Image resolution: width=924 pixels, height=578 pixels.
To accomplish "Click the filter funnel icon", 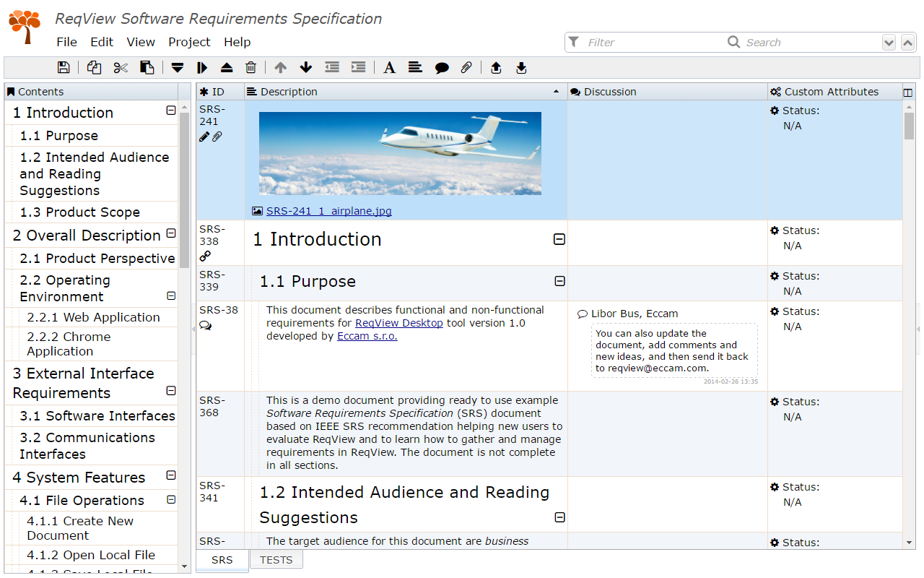I will tap(572, 42).
